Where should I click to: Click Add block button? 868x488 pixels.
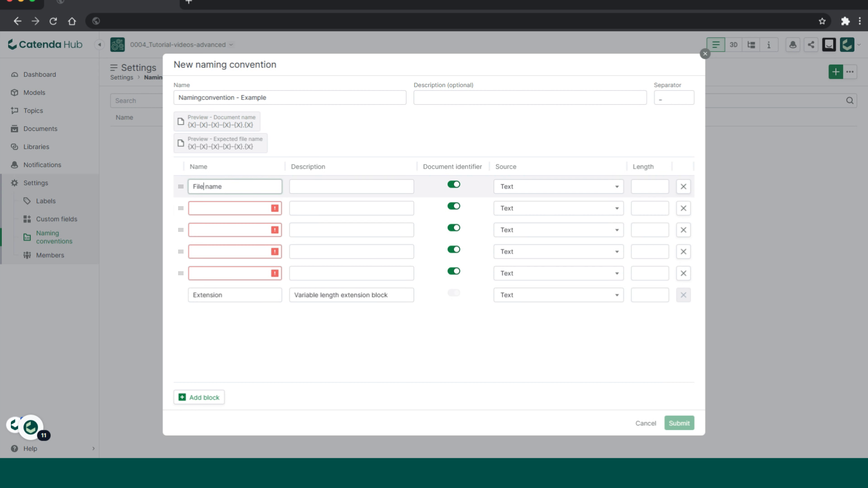click(199, 397)
